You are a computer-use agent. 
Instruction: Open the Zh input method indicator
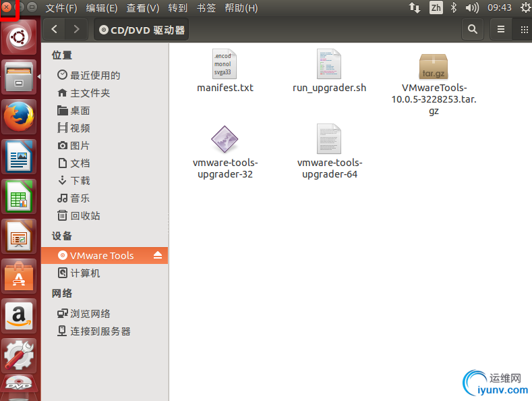pyautogui.click(x=436, y=7)
